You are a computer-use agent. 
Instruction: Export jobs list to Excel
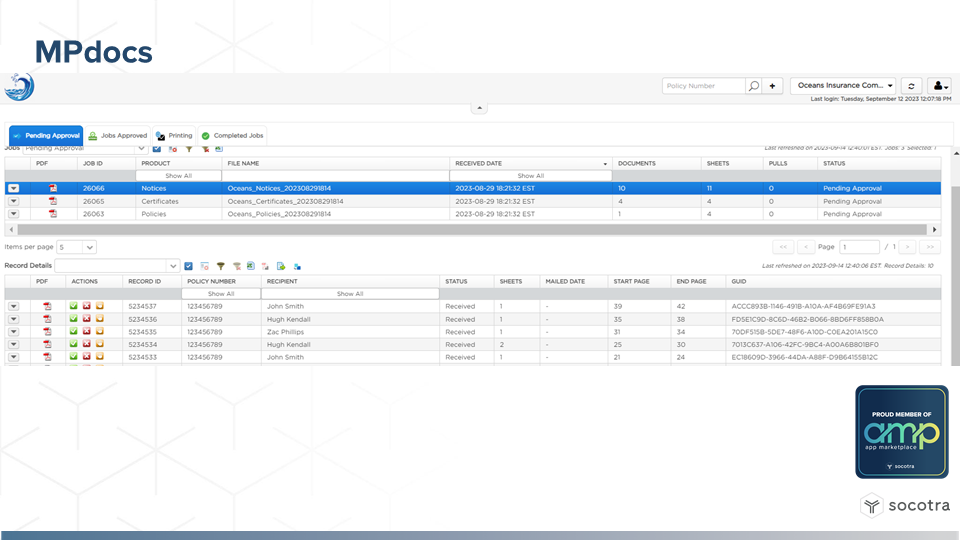(x=219, y=149)
